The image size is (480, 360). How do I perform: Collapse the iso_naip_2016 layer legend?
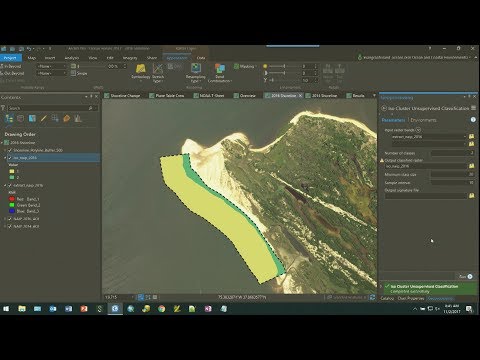coord(5,158)
